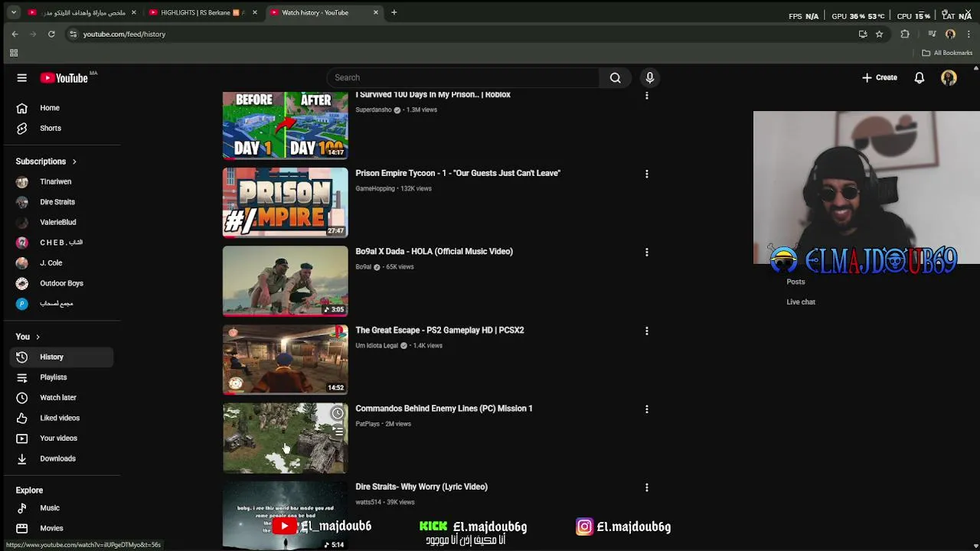
Task: Click the YouTube logo
Action: pos(64,77)
